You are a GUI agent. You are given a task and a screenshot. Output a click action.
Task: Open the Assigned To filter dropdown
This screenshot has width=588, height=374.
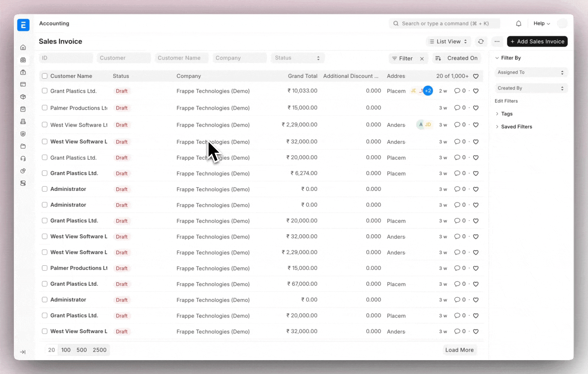click(530, 72)
